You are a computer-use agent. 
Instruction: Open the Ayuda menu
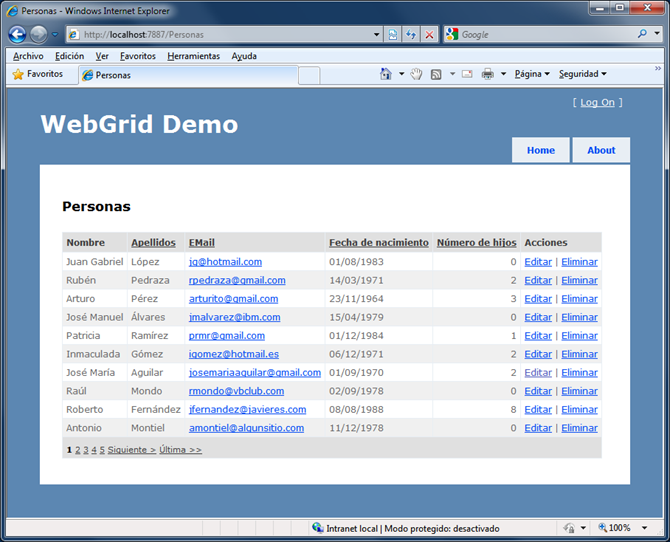point(244,56)
